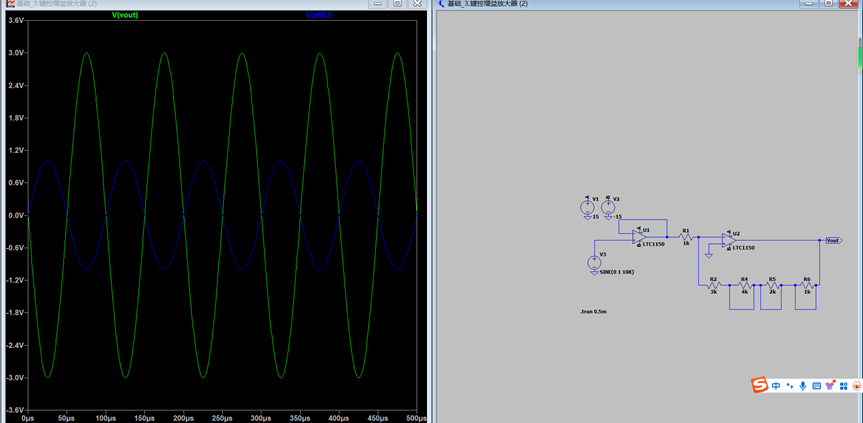Click the 2k value below R5
Image resolution: width=863 pixels, height=423 pixels.
point(772,292)
